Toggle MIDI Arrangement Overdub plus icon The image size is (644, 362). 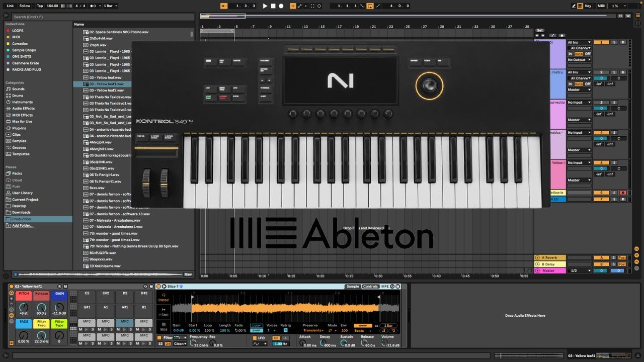pyautogui.click(x=293, y=6)
